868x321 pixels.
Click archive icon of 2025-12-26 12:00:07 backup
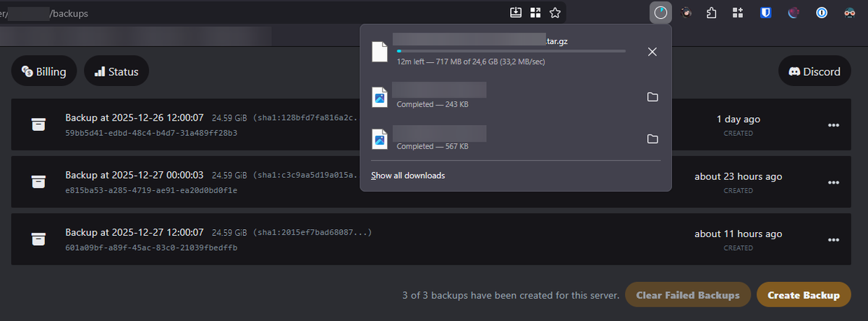(x=38, y=124)
